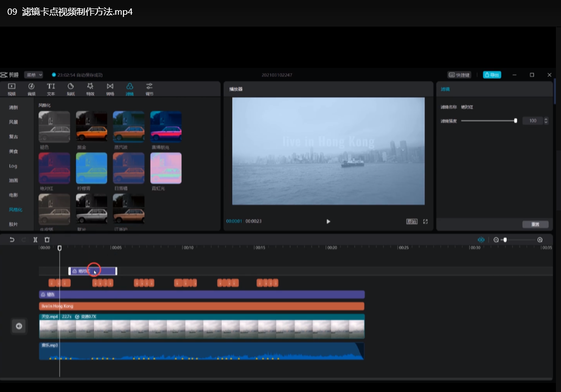
Task: Click the filter intensity value field 100
Action: tap(533, 121)
